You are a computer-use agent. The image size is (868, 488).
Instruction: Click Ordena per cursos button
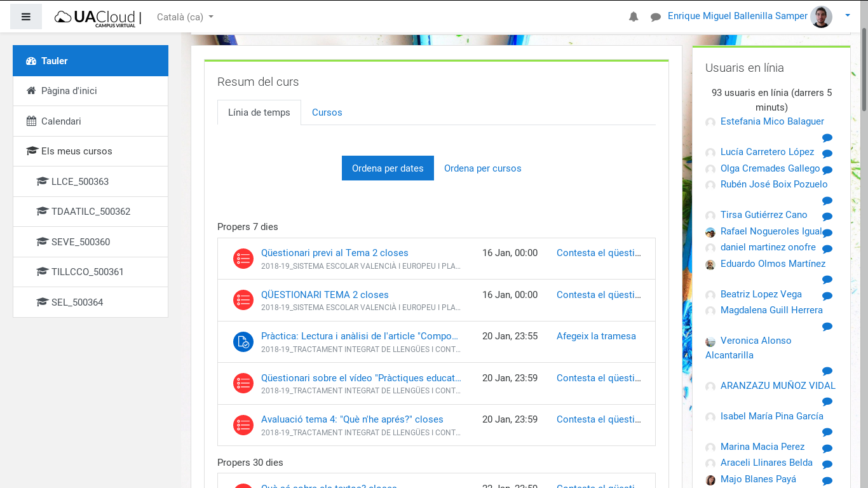coord(482,168)
